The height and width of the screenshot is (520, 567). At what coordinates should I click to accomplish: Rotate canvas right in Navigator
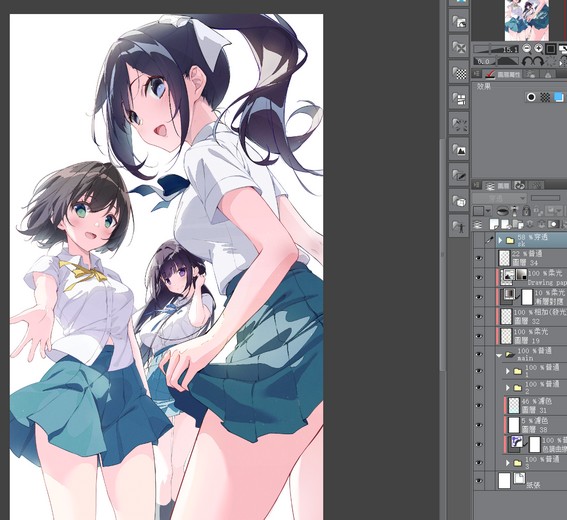(x=538, y=61)
